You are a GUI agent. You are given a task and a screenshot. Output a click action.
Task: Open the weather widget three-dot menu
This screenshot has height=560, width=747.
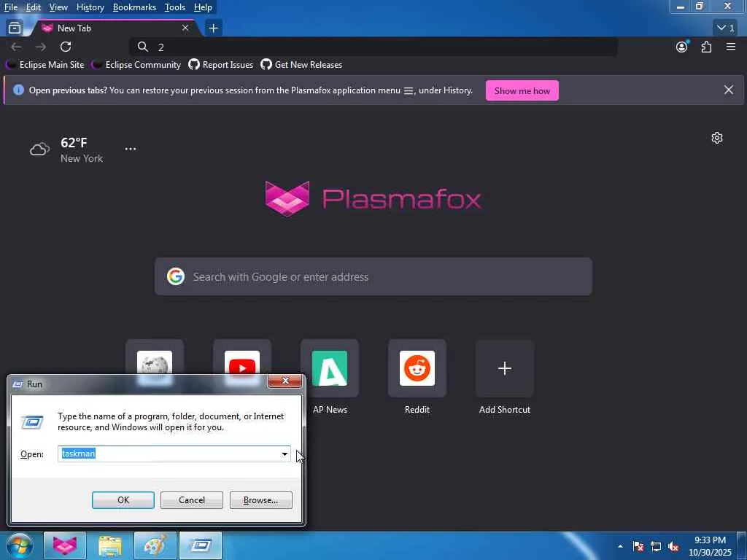point(131,149)
